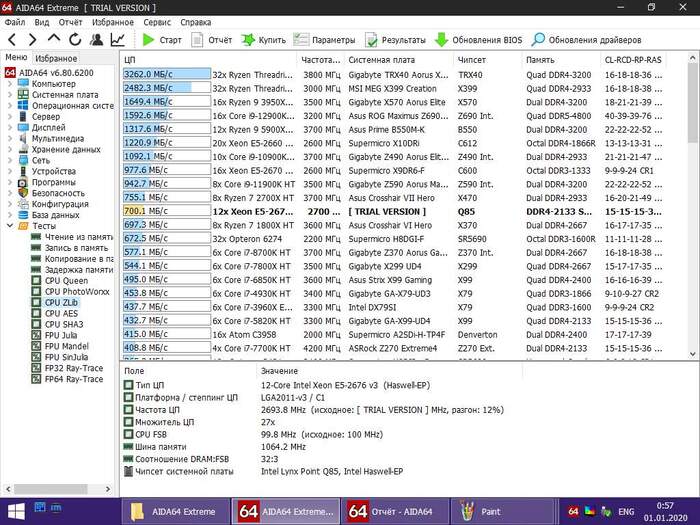Open Paint from the Windows taskbar
700x525 pixels.
coord(490,511)
